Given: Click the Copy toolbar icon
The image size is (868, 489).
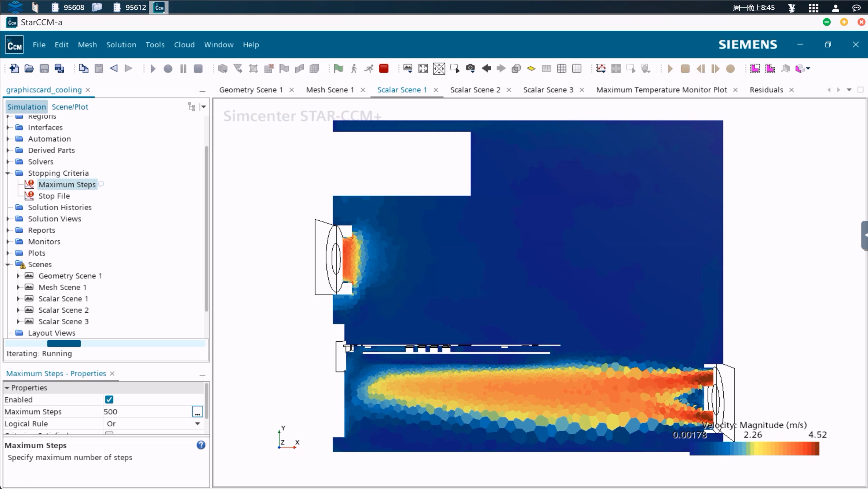Looking at the screenshot, I should click(x=83, y=68).
